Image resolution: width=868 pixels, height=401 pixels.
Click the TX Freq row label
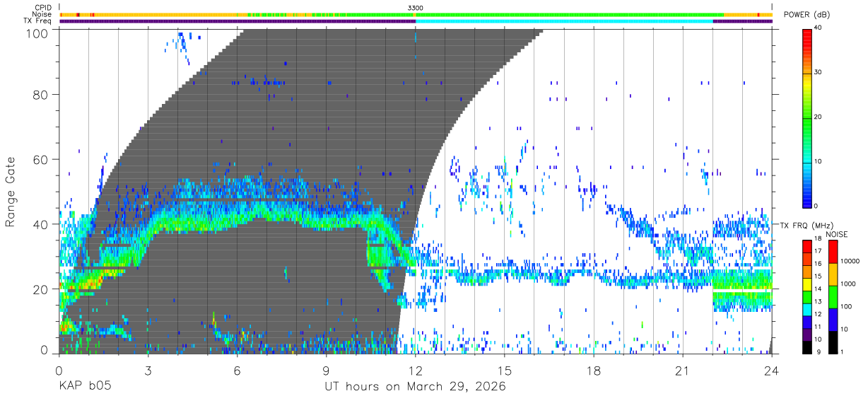click(x=39, y=21)
